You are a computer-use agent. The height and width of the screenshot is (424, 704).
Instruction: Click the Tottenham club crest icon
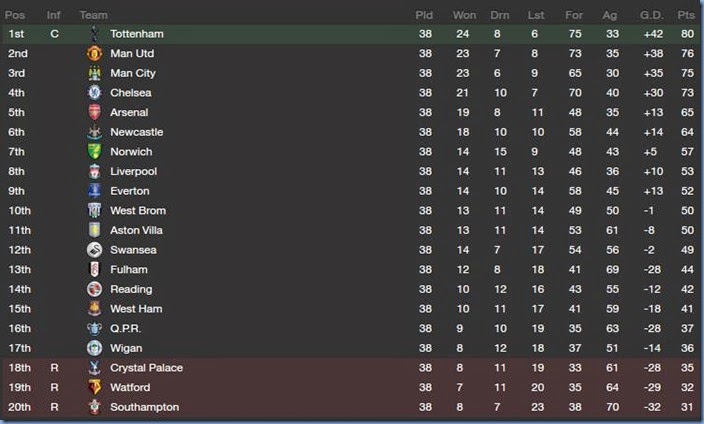[x=95, y=33]
